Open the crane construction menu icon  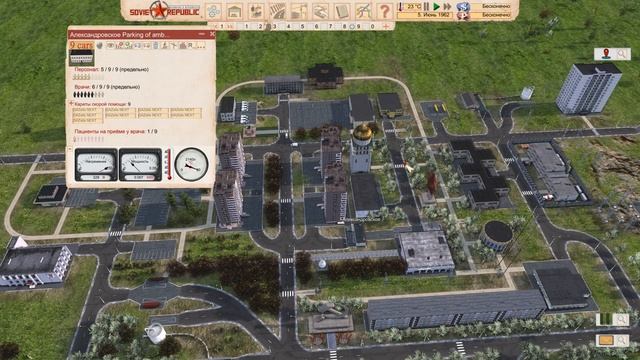[299, 11]
